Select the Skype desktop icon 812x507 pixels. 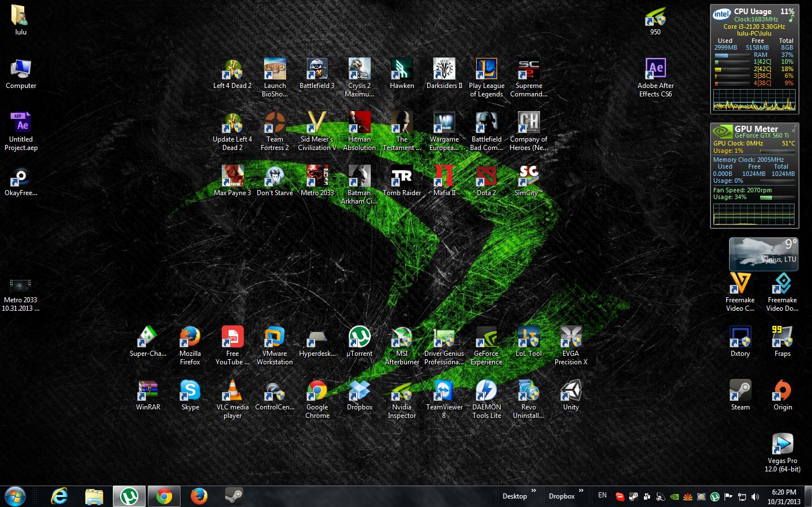click(x=190, y=395)
